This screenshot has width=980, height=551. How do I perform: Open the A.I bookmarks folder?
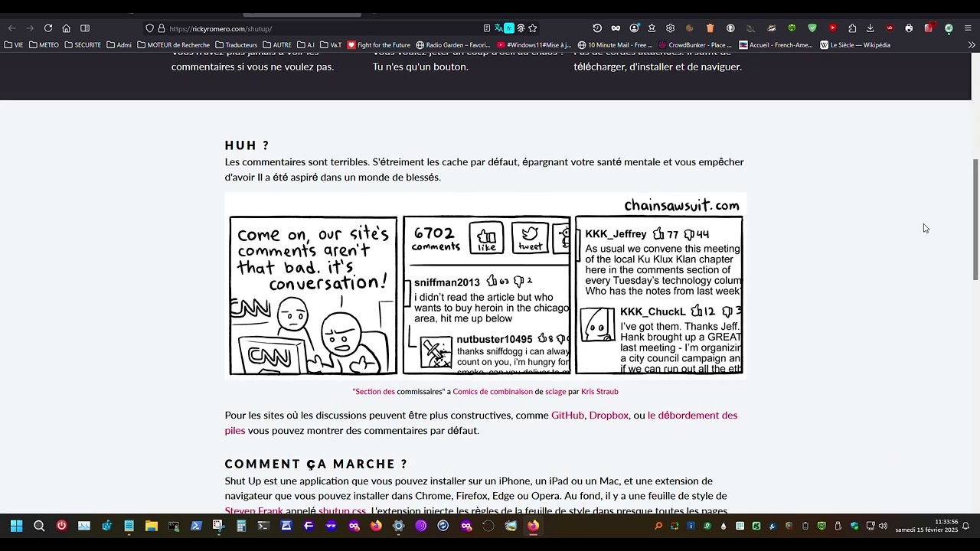coord(305,45)
